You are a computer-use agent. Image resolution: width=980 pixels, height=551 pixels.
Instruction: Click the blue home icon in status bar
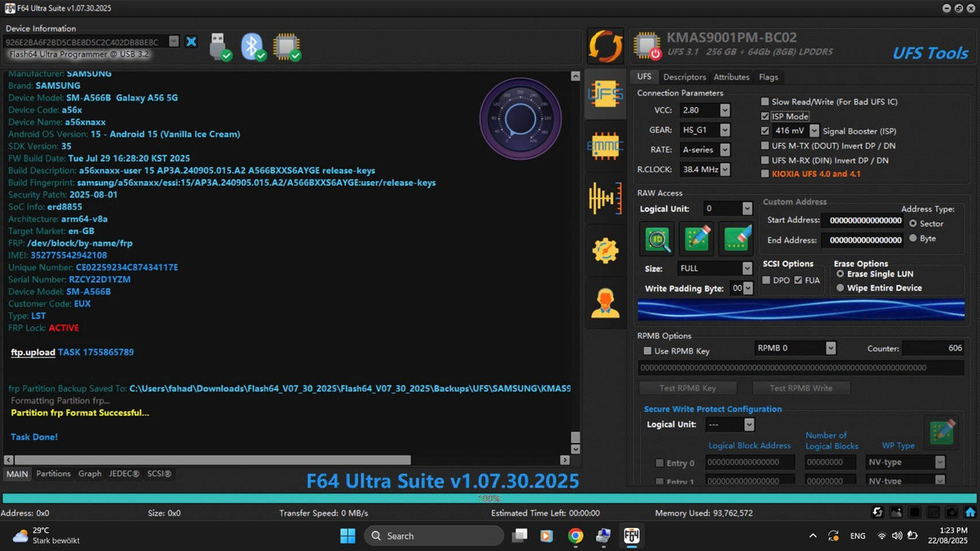pos(970,513)
